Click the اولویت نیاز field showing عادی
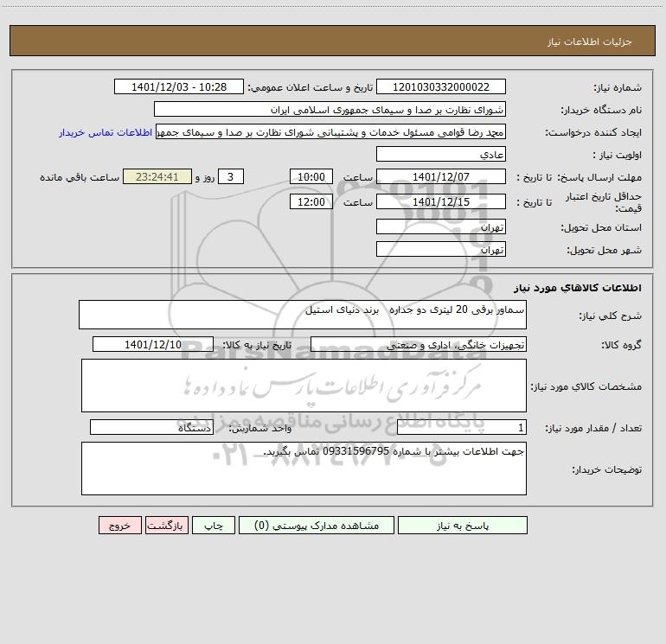666x644 pixels. point(441,154)
